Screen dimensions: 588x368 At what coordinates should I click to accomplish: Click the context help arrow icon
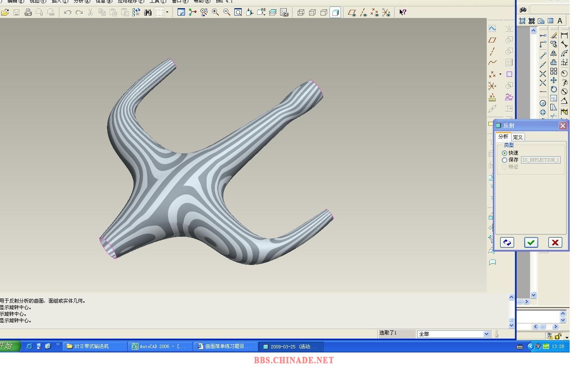(x=403, y=12)
